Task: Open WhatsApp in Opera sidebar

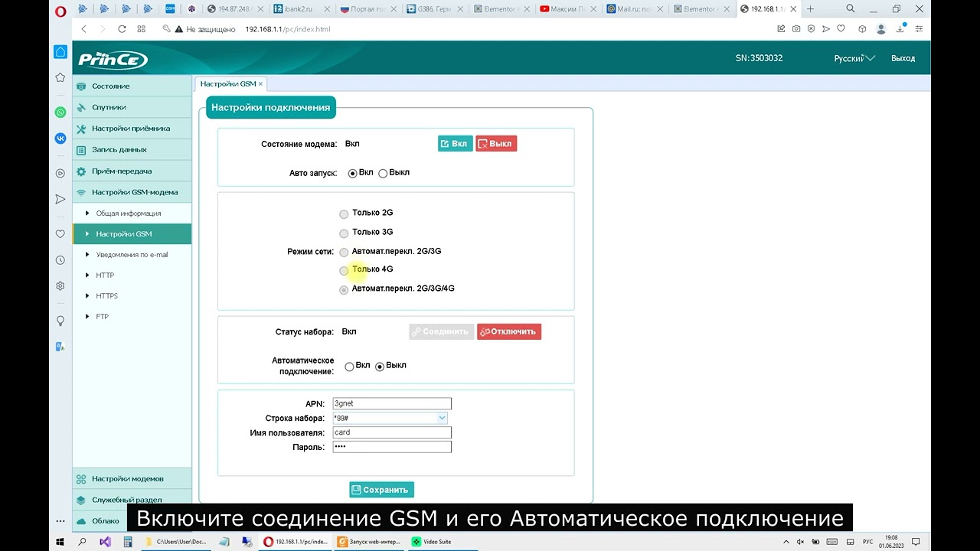Action: pyautogui.click(x=60, y=112)
